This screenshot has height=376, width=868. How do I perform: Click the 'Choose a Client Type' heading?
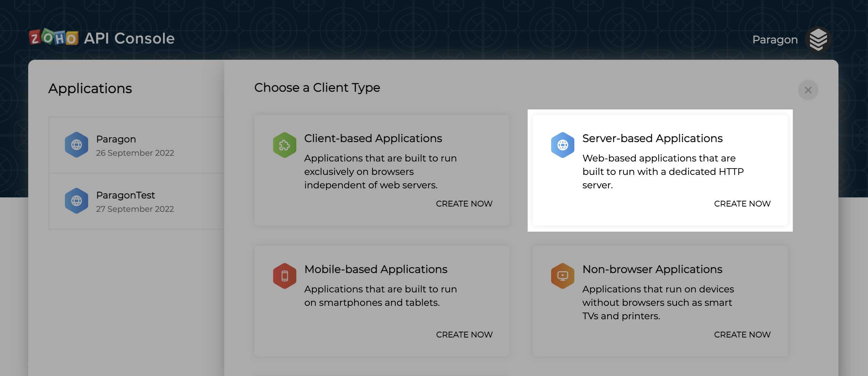tap(317, 88)
